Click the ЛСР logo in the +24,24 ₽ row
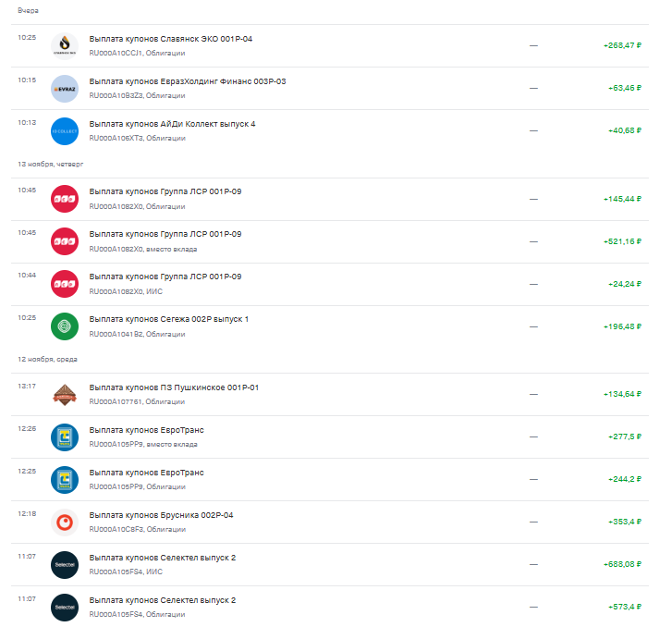The height and width of the screenshot is (627, 672). (65, 284)
